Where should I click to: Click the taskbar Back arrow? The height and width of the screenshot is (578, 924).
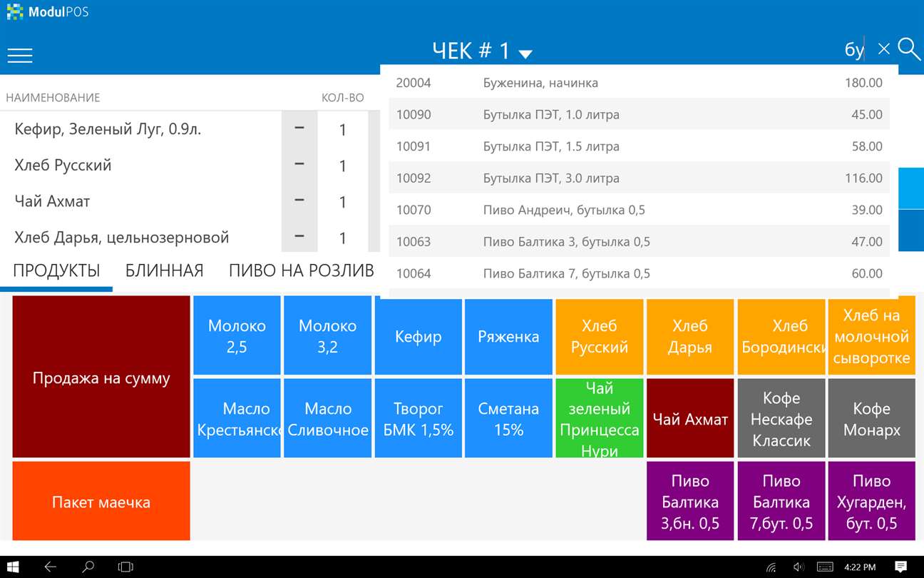(50, 567)
